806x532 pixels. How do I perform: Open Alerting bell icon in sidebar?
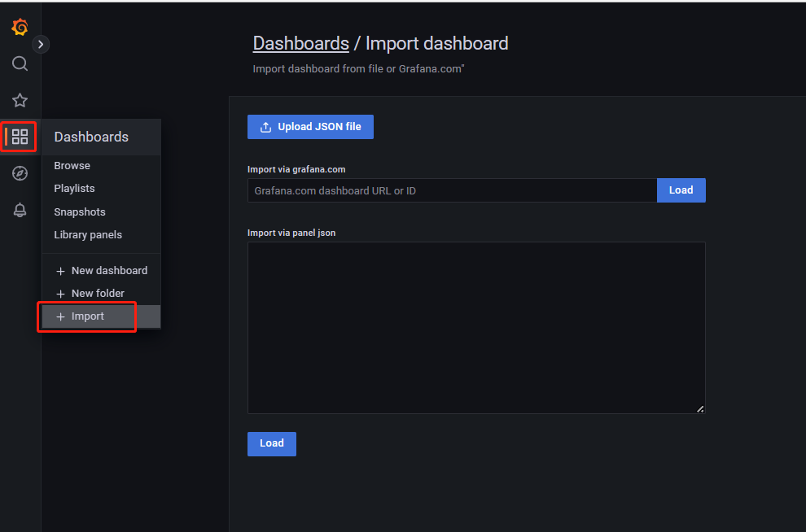click(x=20, y=210)
